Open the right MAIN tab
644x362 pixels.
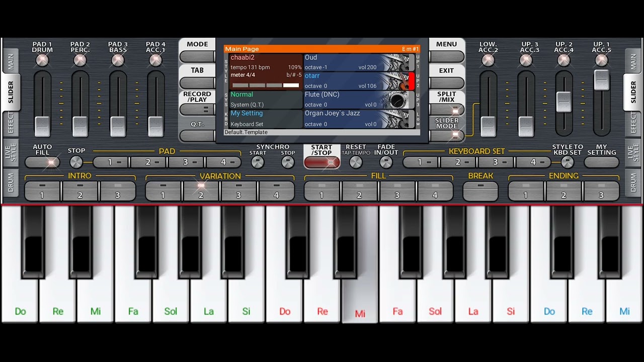pyautogui.click(x=633, y=62)
